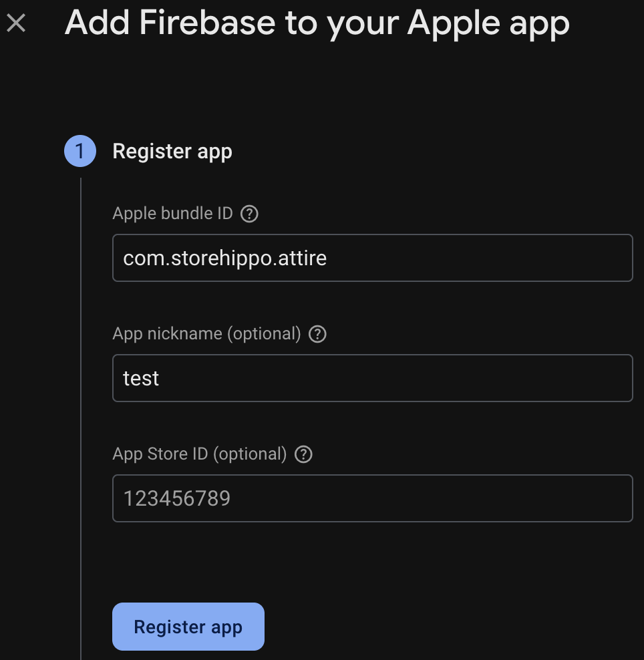Click the number 1 inside the step badge
Image resolution: width=644 pixels, height=660 pixels.
point(79,151)
